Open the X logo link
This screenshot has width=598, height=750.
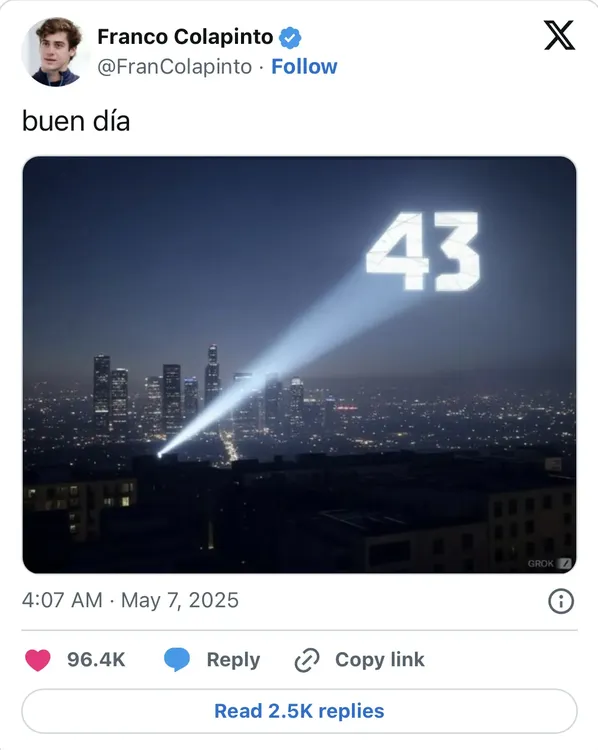point(559,35)
